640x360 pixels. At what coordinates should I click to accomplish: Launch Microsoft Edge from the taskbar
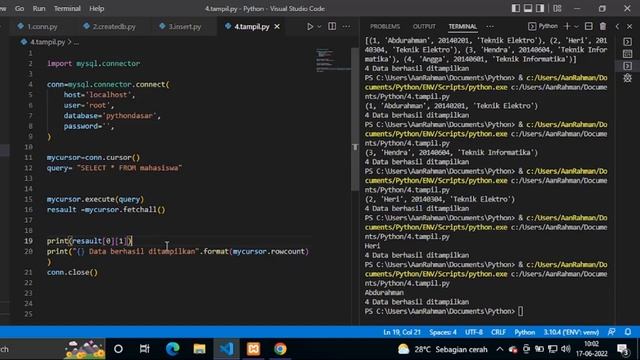[x=172, y=349]
